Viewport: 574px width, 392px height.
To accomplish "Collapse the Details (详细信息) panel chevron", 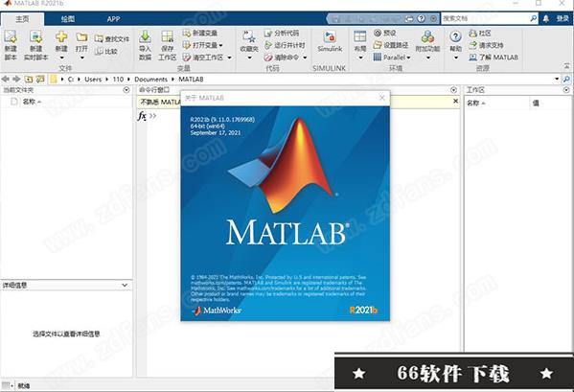I will click(125, 285).
